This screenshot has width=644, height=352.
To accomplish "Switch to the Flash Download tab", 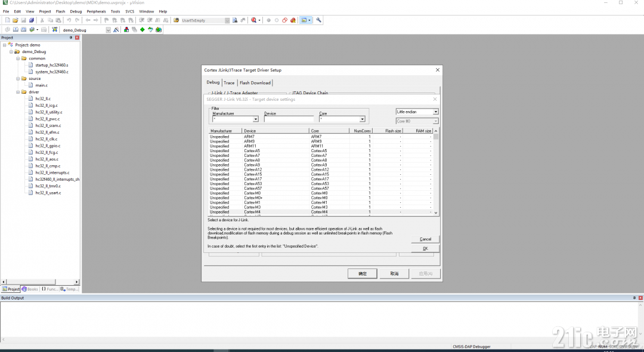I will coord(255,83).
